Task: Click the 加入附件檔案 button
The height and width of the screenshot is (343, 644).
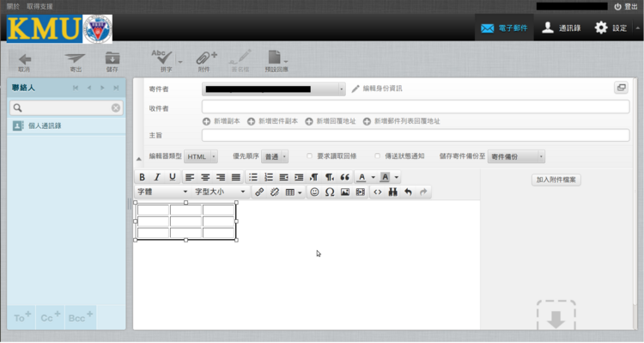Action: coord(556,180)
